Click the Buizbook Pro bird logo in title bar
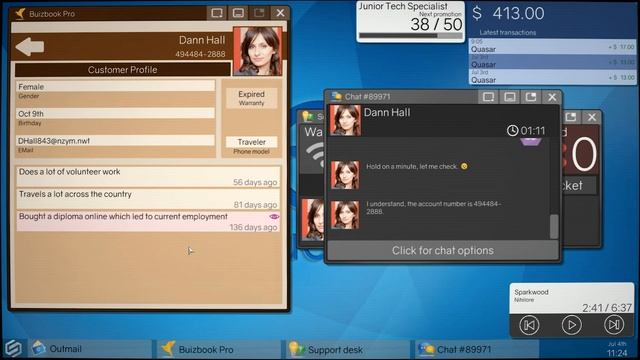This screenshot has width=640, height=360. 20,13
